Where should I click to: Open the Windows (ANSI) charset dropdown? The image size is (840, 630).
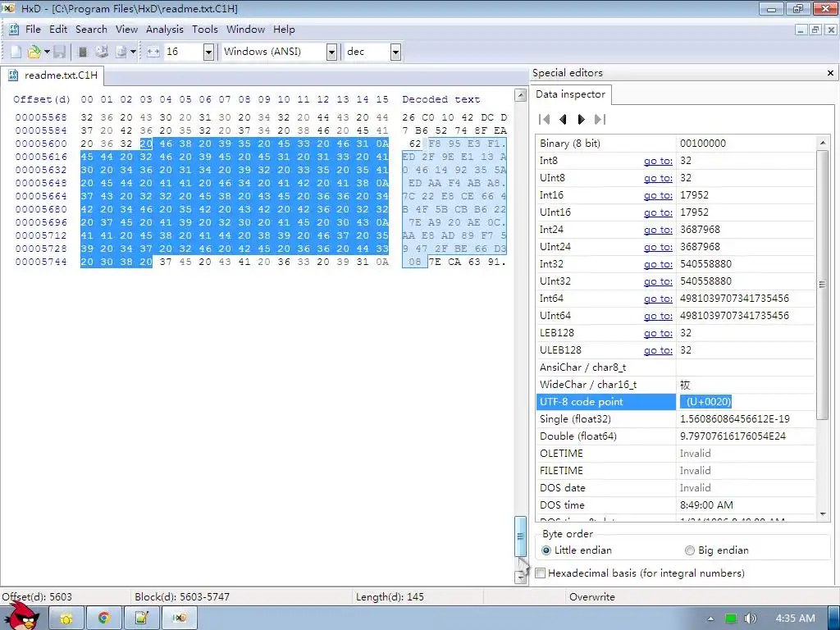(x=331, y=52)
